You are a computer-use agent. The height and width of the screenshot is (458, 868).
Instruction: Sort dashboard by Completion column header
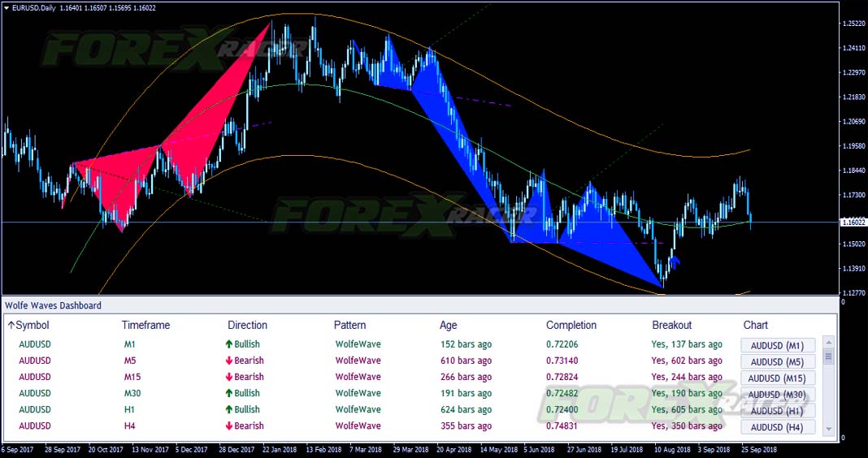pos(571,326)
